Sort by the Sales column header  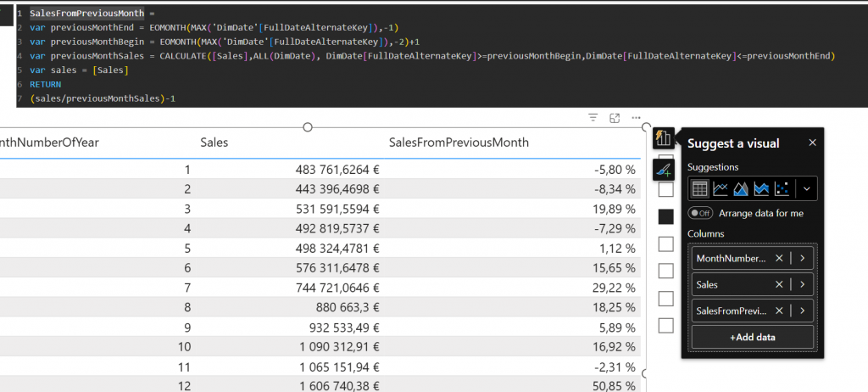pos(214,143)
